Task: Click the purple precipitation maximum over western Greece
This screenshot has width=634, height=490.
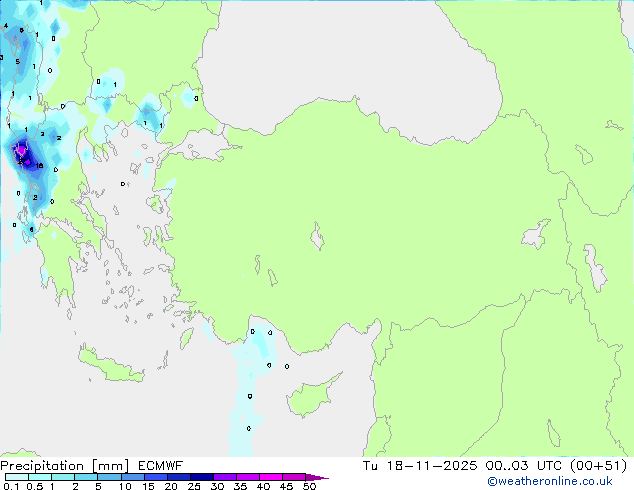Action: [x=21, y=151]
